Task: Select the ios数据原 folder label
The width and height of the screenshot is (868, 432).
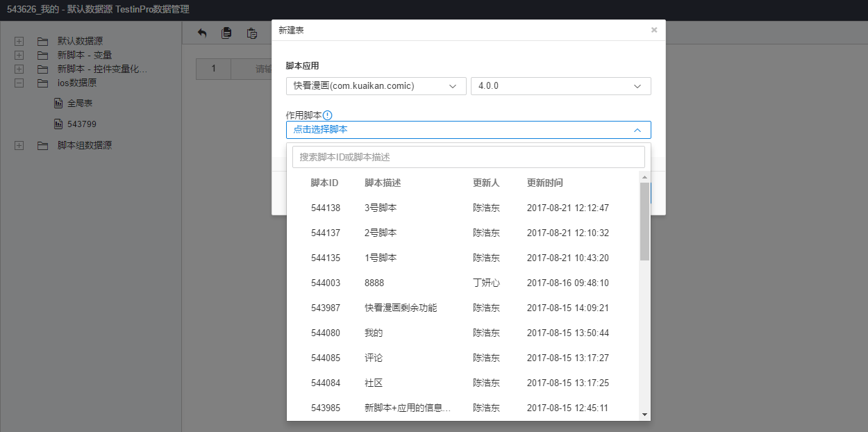Action: point(77,83)
